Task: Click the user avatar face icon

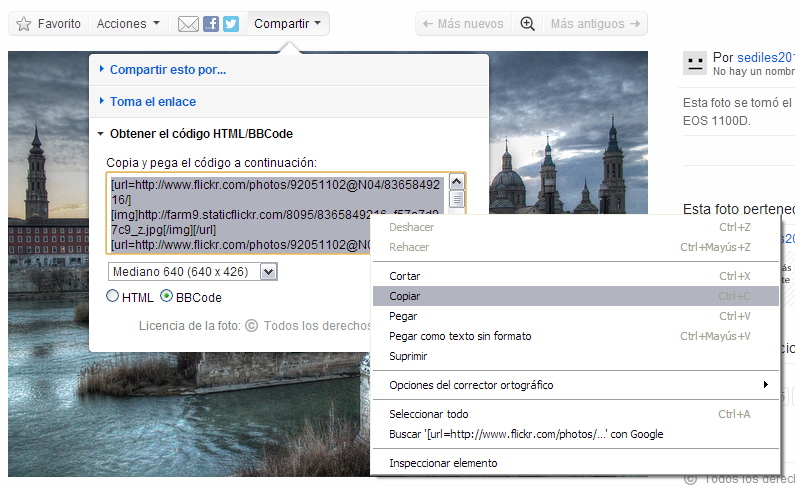Action: pos(694,64)
